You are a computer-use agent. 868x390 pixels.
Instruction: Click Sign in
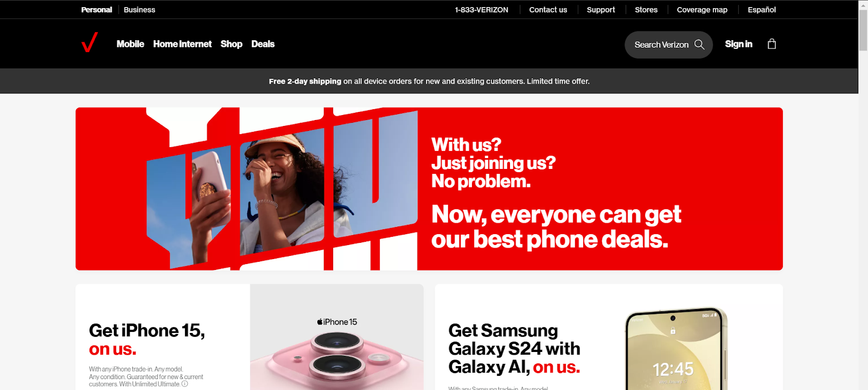[738, 44]
